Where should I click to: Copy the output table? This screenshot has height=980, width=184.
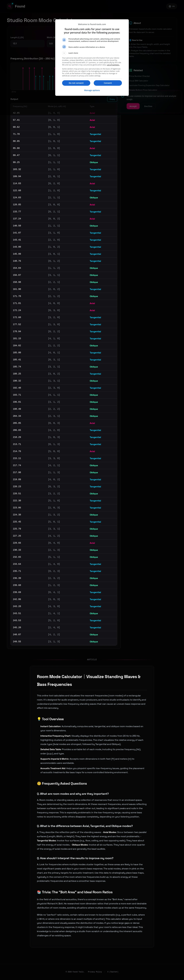pyautogui.click(x=112, y=99)
